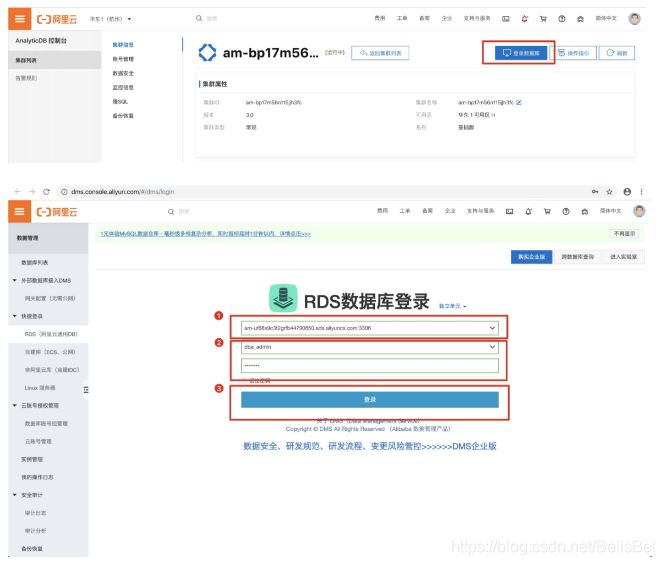Click 刷新 refresh button on cluster page
The image size is (664, 565).
pos(617,53)
